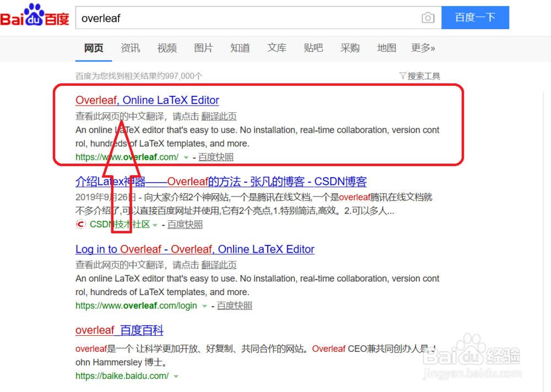The image size is (551, 392).
Task: Open the 采购 tab
Action: coord(350,48)
